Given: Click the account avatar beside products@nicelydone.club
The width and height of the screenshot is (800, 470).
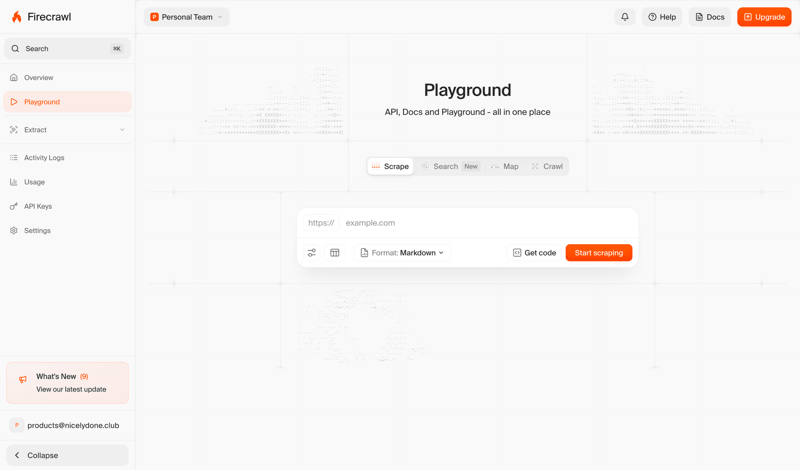Looking at the screenshot, I should (x=17, y=425).
